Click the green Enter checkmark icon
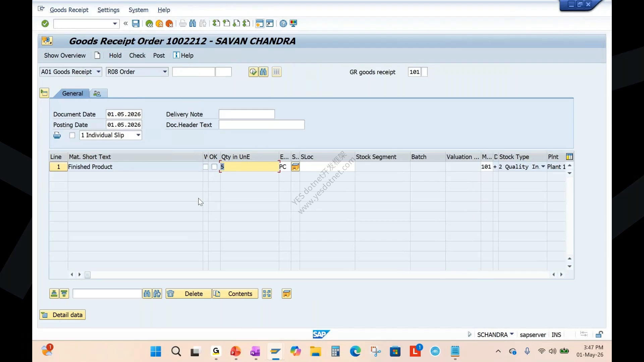The image size is (644, 362). [x=45, y=23]
